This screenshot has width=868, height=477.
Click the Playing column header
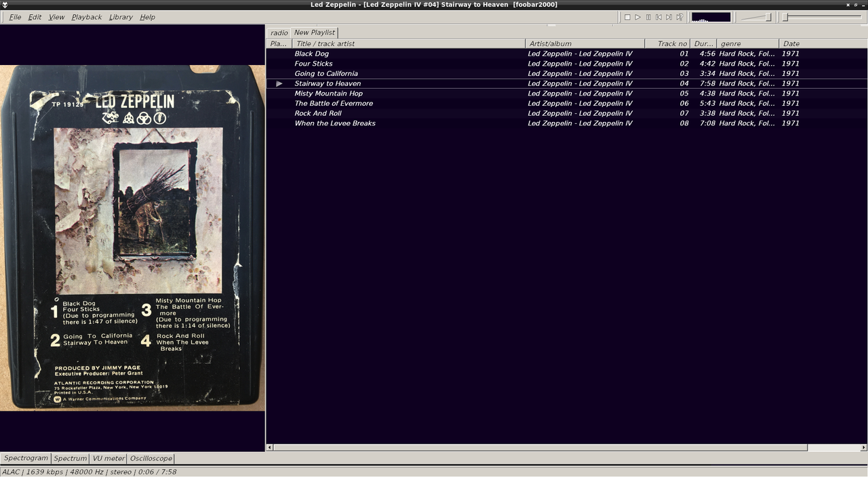click(x=279, y=43)
